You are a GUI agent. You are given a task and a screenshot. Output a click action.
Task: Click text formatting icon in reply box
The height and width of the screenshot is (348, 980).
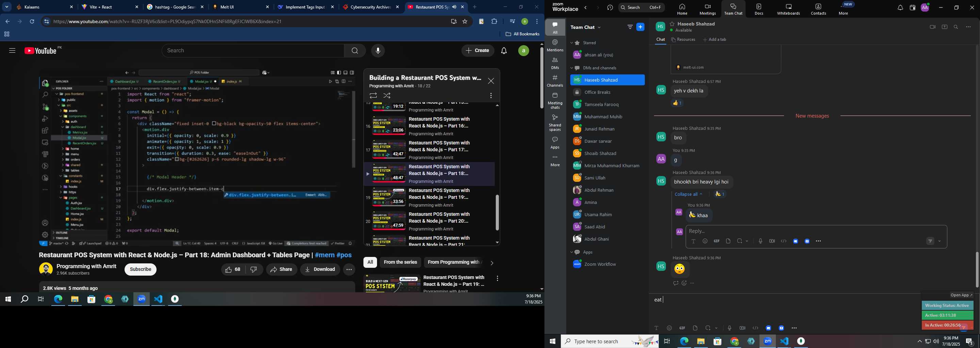693,241
